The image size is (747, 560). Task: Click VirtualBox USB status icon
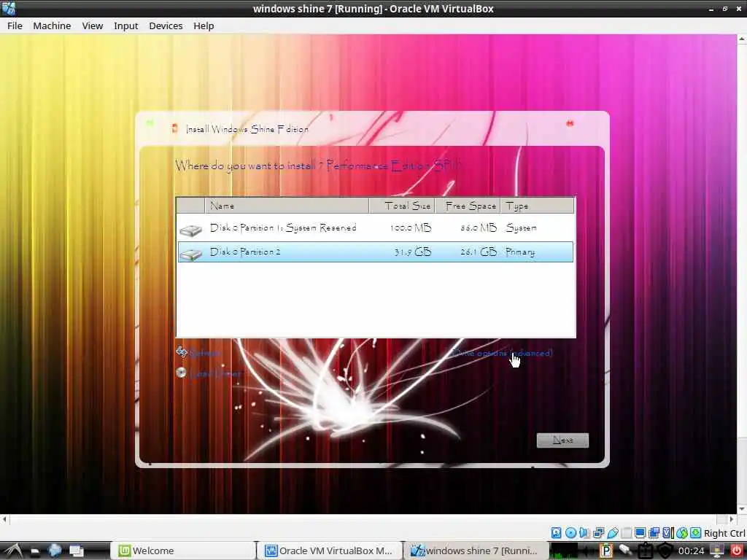(613, 533)
